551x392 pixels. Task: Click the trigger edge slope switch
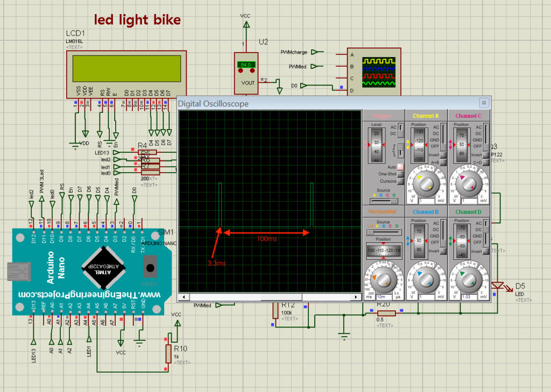pos(400,151)
